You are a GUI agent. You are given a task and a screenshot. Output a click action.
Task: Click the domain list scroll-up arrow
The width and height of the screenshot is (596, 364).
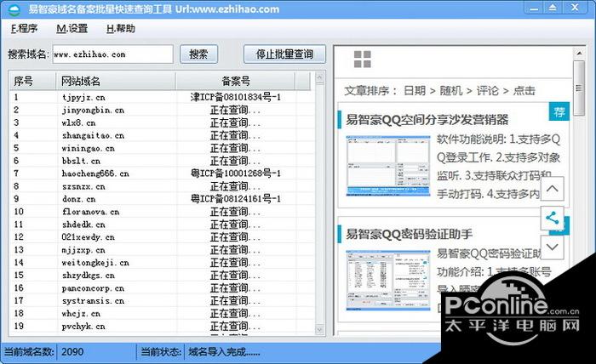(x=319, y=77)
